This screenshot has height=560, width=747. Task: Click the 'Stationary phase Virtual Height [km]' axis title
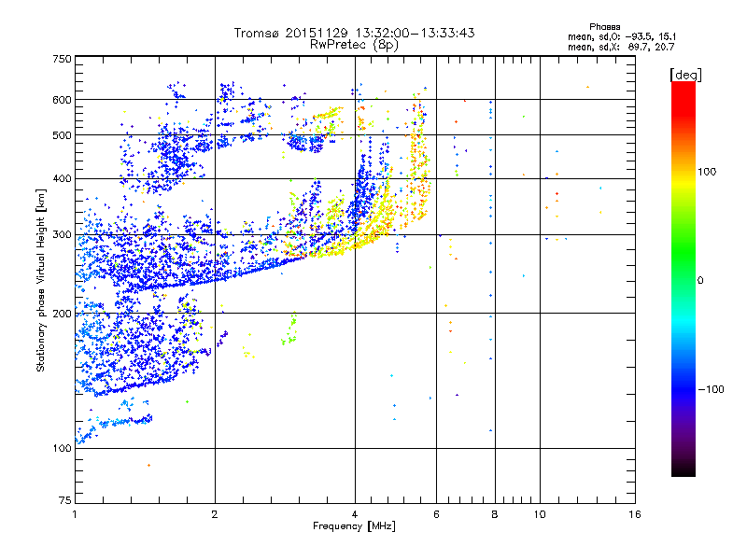[41, 281]
